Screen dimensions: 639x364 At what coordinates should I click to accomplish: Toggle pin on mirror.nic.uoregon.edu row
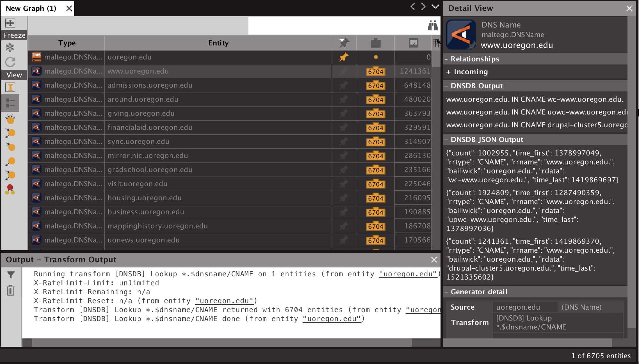(344, 155)
